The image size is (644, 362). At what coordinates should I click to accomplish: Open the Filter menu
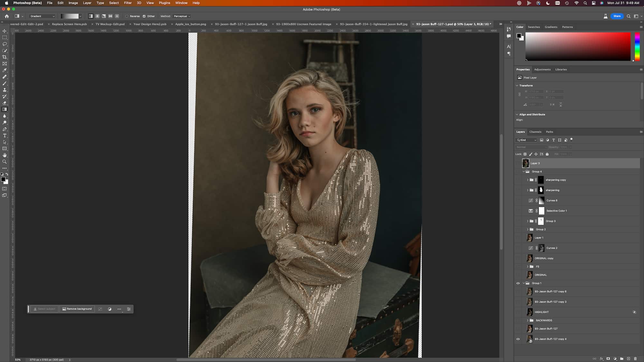(128, 3)
